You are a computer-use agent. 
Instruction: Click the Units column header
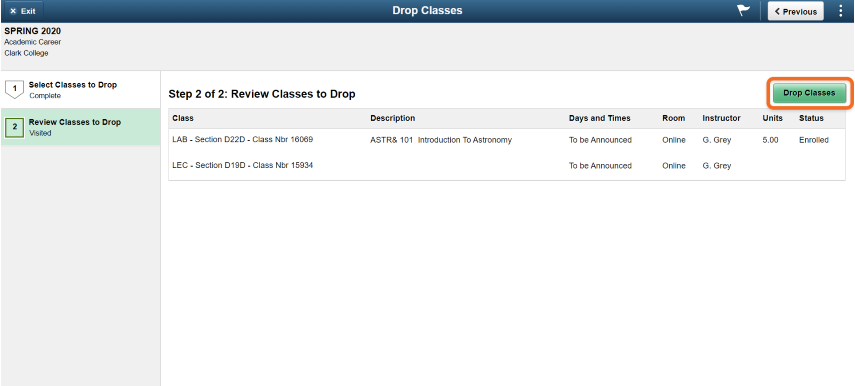point(772,118)
